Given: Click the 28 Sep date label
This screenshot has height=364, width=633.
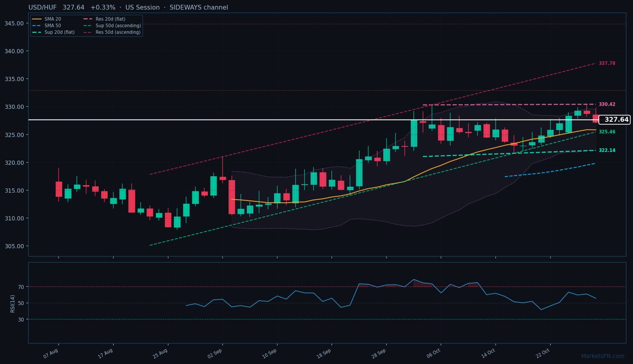Looking at the screenshot, I should point(379,352).
